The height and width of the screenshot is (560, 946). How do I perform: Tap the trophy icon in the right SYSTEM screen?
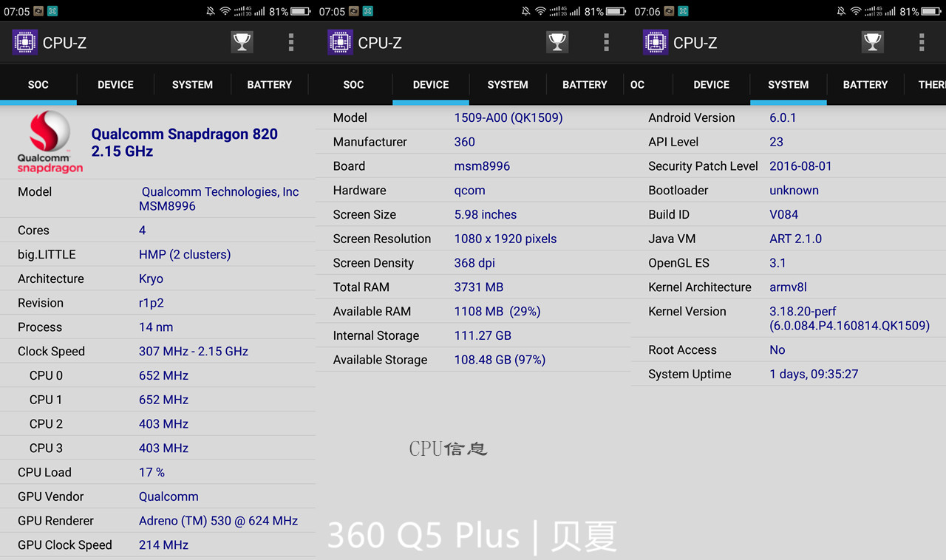coord(873,42)
